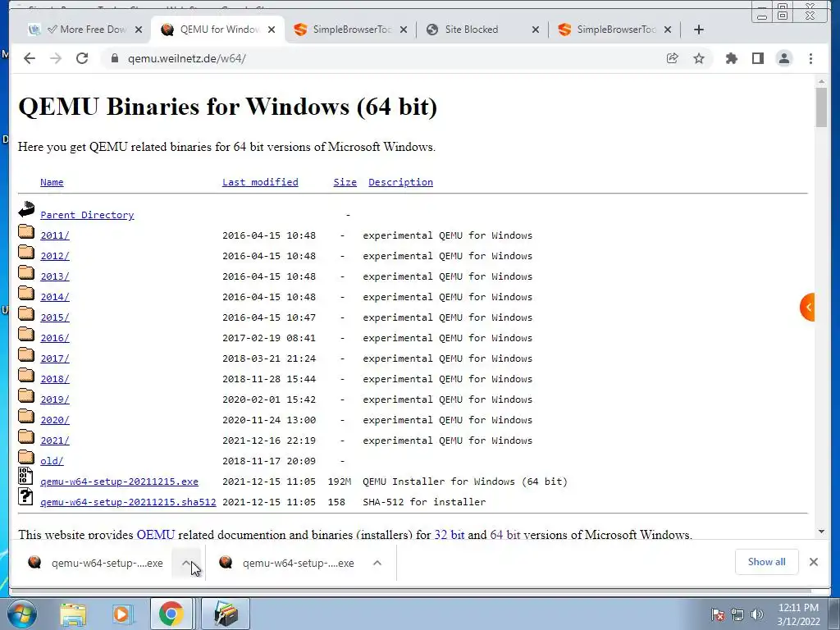The image size is (840, 630).
Task: Open Parent Directory link
Action: point(87,215)
